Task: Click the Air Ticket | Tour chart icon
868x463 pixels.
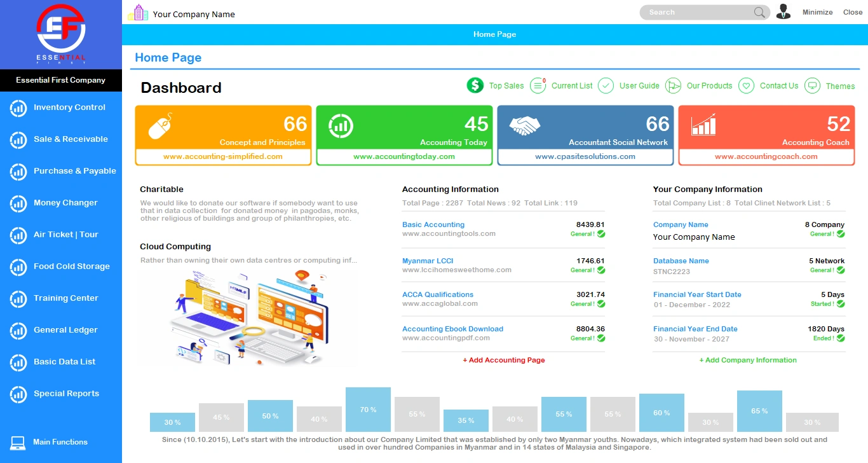Action: click(18, 235)
